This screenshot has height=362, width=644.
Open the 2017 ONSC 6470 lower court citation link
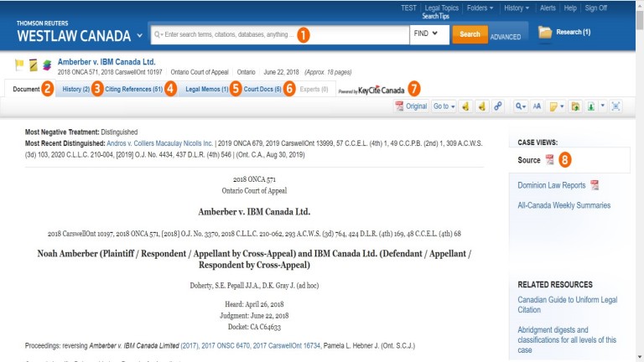click(x=225, y=345)
